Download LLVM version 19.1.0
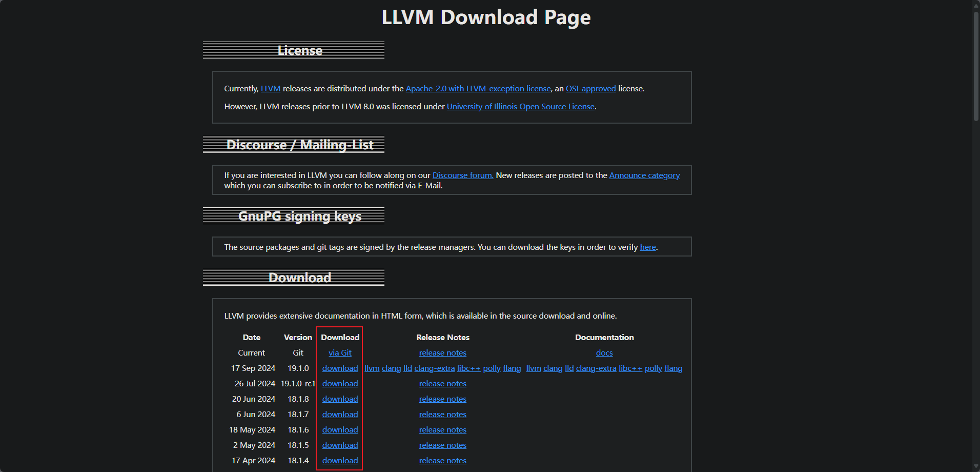Screen dimensions: 980x472 click(340, 368)
